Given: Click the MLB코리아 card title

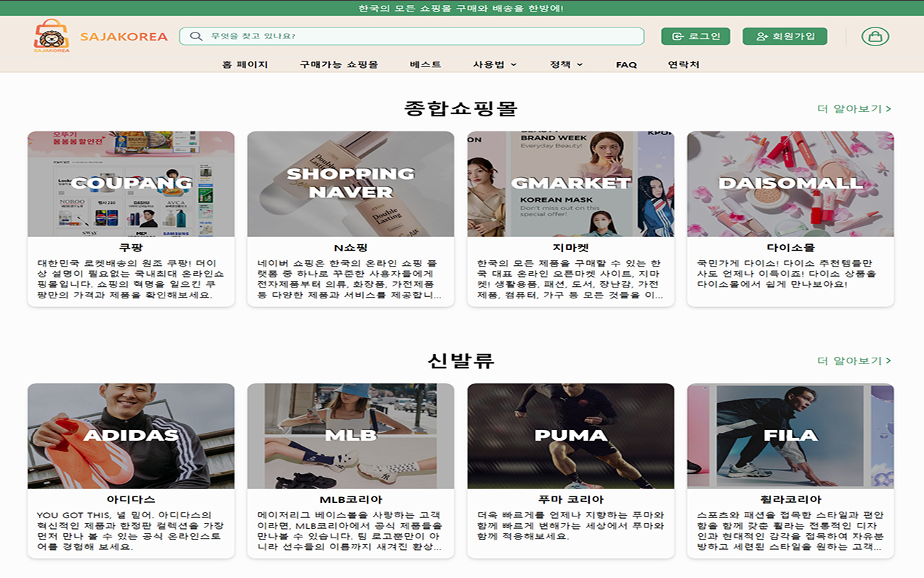Looking at the screenshot, I should (x=351, y=499).
